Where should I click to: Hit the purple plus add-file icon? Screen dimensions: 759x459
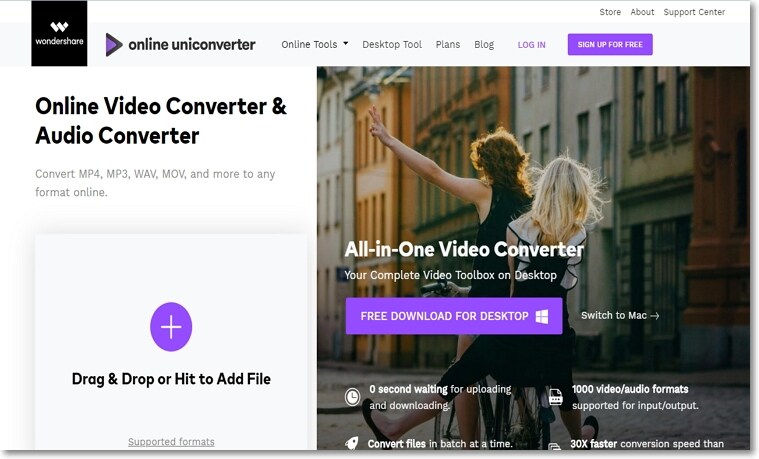point(171,327)
